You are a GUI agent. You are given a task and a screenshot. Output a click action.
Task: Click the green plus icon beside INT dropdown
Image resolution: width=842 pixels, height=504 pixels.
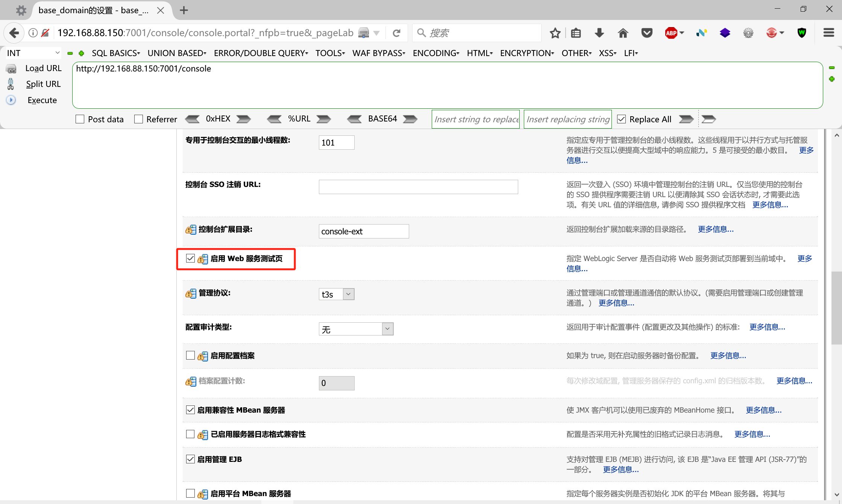[81, 53]
